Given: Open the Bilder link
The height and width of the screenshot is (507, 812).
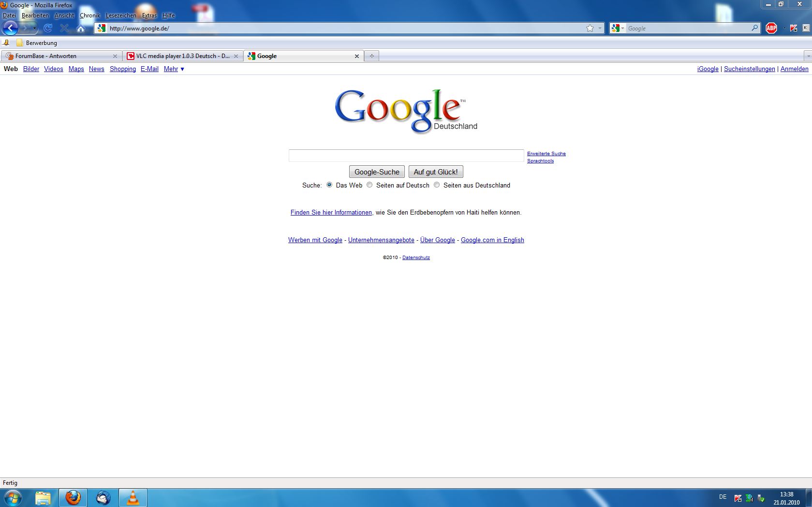Looking at the screenshot, I should pos(31,69).
